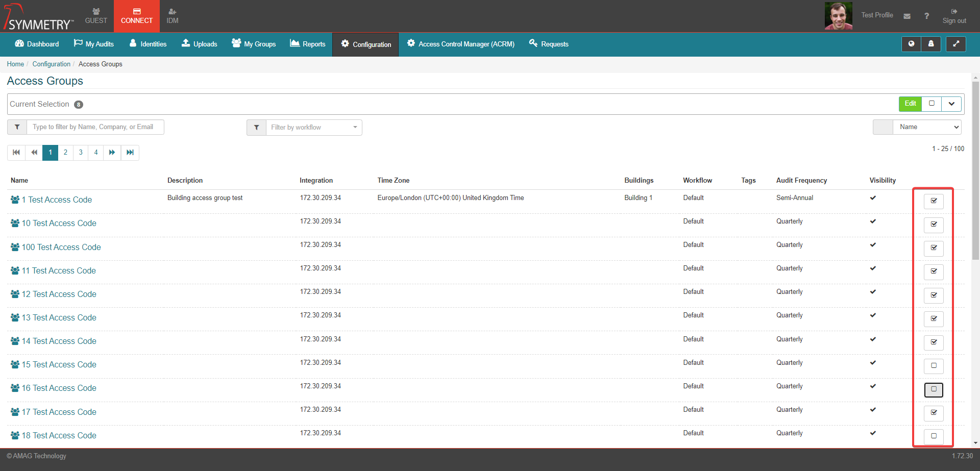The image size is (980, 471).
Task: Click group icon beside 14 Test Access Code
Action: (15, 341)
